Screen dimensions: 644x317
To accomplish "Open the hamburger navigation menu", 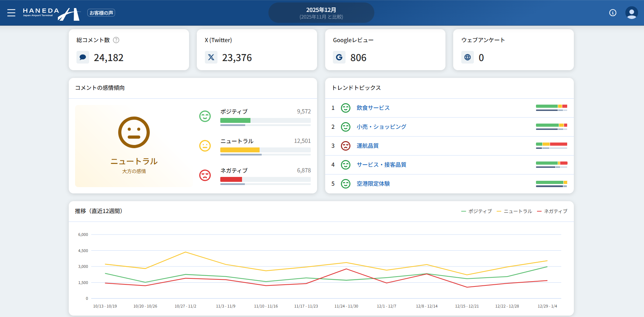I will pos(11,13).
